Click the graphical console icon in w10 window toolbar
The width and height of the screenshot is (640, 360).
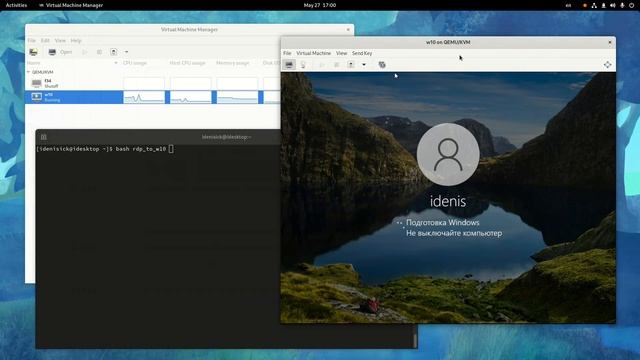click(289, 64)
